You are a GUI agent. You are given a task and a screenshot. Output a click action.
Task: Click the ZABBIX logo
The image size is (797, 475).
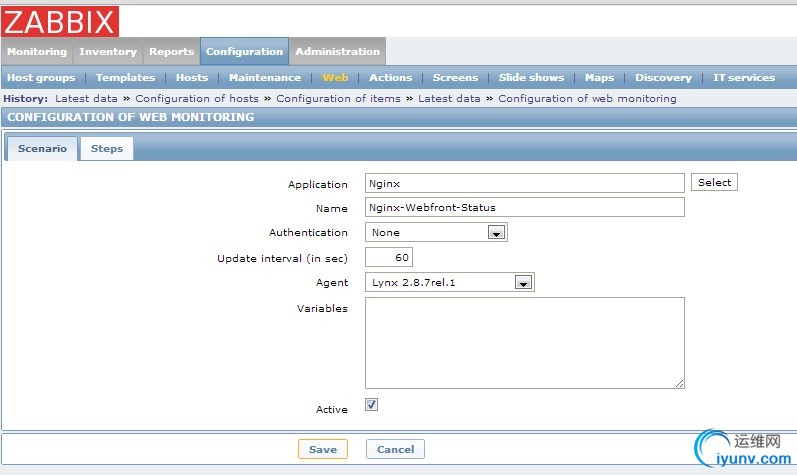point(60,22)
